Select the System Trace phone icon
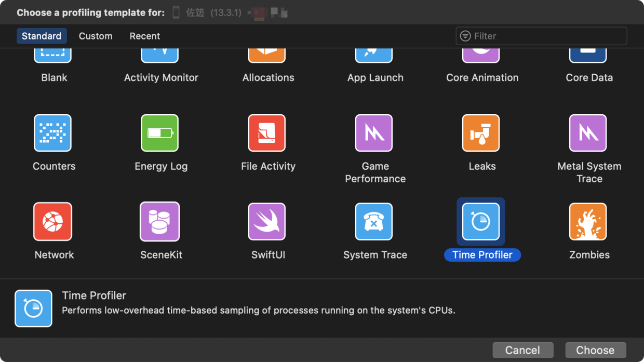This screenshot has width=644, height=362. [x=373, y=222]
